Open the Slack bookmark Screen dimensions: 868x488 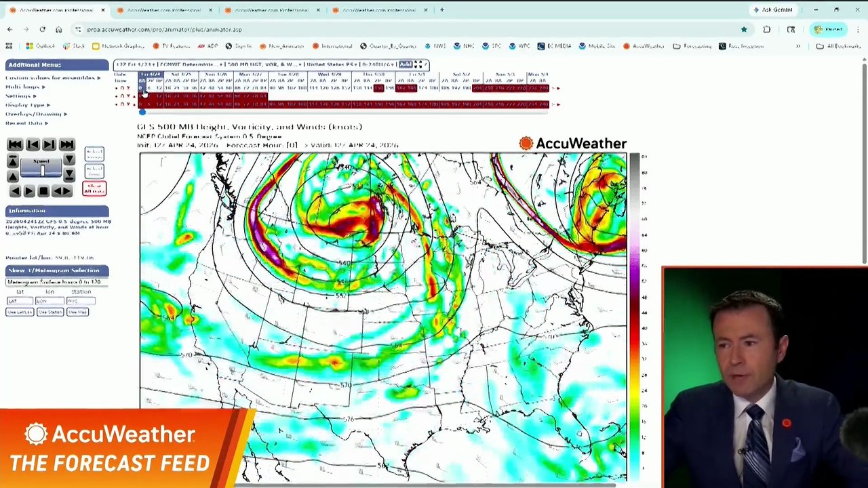(x=73, y=46)
